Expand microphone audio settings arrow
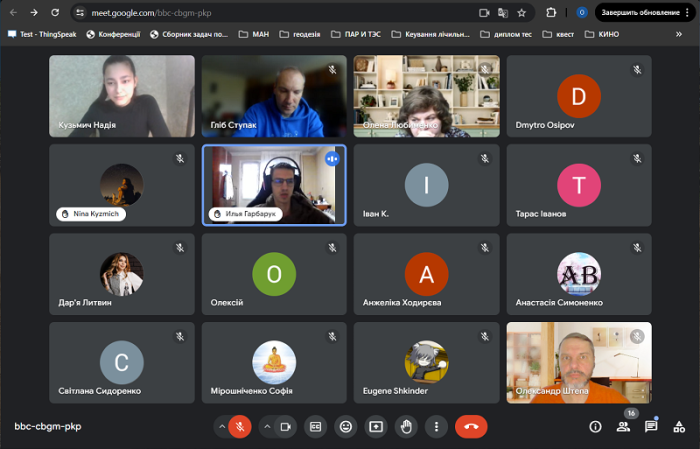This screenshot has height=449, width=700. point(221,426)
